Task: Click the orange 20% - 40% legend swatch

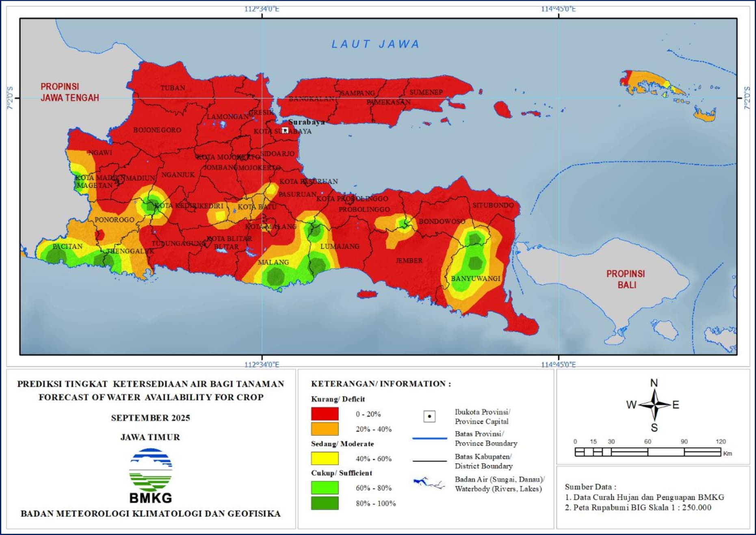Action: pos(325,429)
